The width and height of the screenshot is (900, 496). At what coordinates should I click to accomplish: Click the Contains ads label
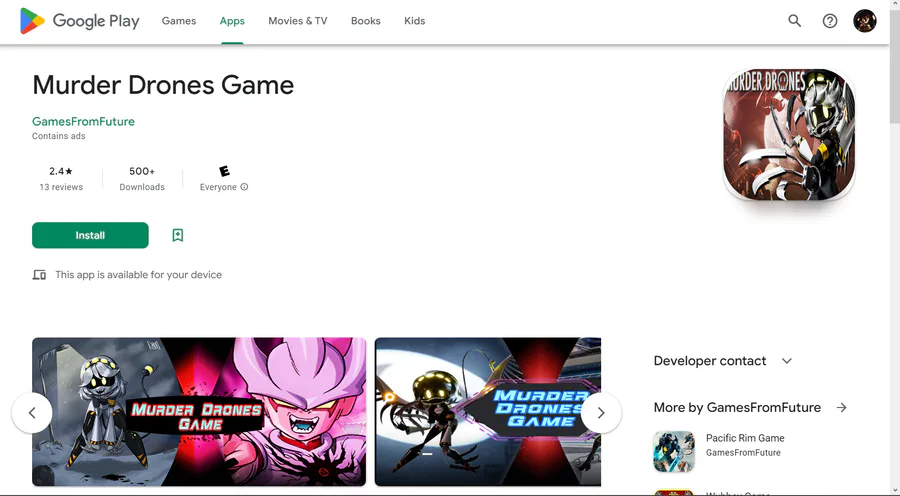59,136
